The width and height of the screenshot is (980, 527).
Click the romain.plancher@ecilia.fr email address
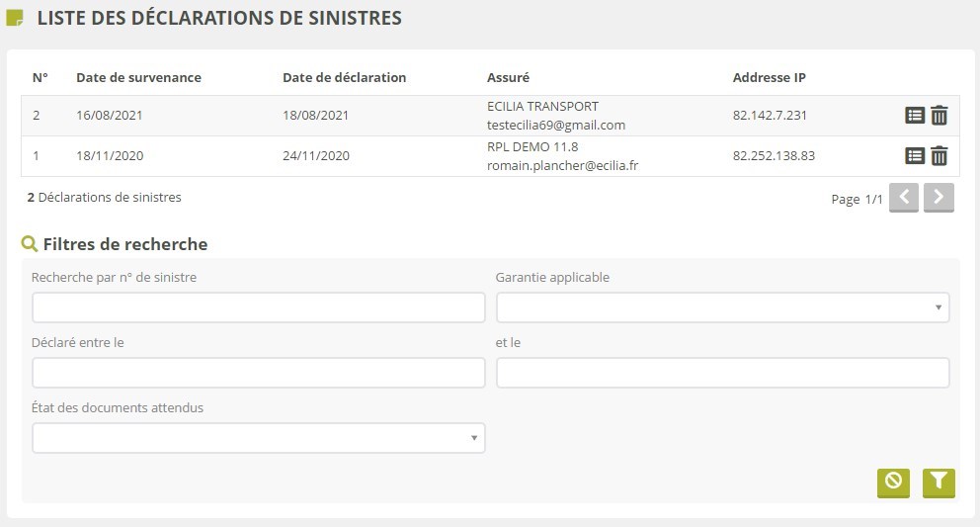[x=562, y=166]
